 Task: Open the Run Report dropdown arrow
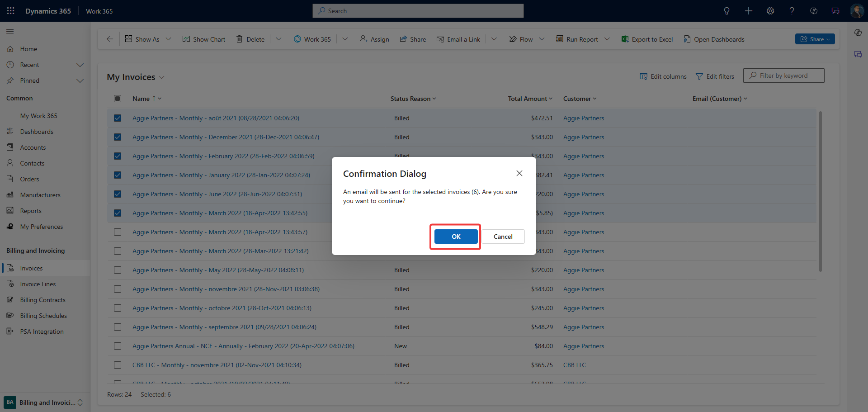607,39
